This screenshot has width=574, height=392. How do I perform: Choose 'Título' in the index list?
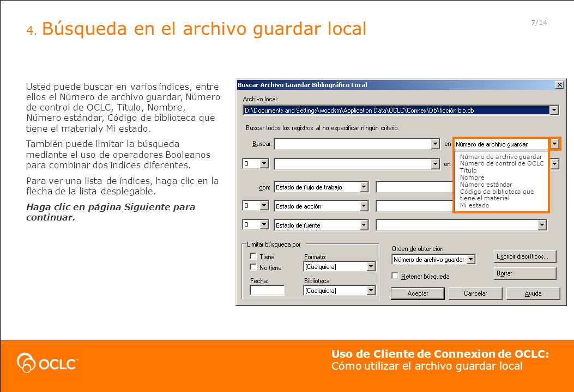(x=468, y=170)
